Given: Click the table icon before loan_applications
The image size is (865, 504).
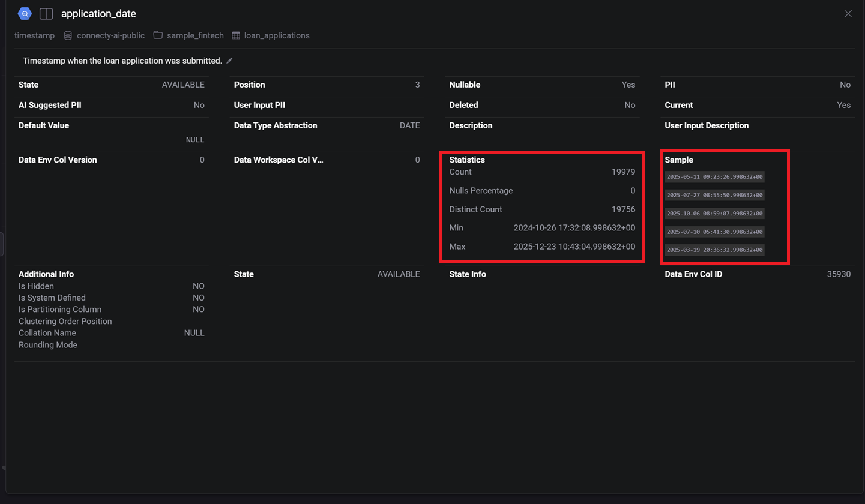Looking at the screenshot, I should pyautogui.click(x=236, y=35).
